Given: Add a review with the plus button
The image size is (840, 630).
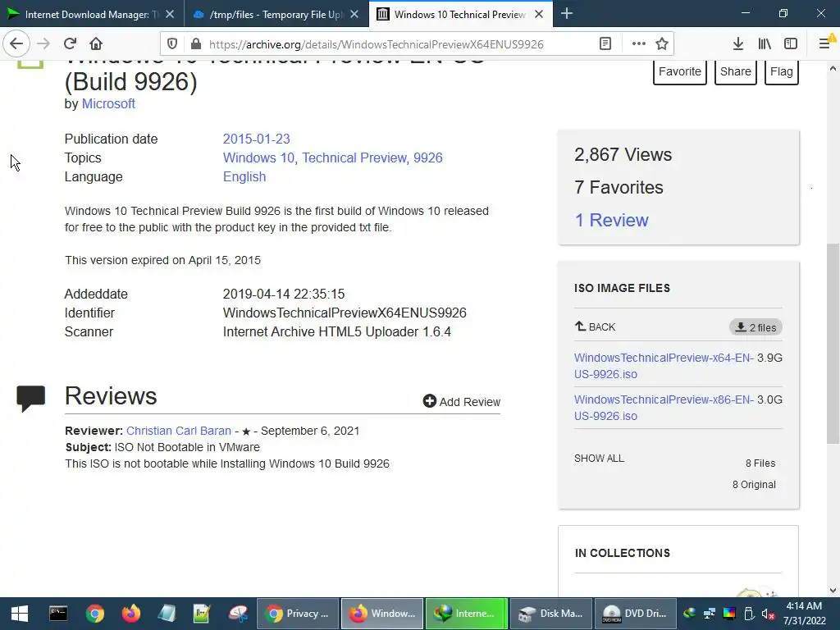Looking at the screenshot, I should click(461, 401).
